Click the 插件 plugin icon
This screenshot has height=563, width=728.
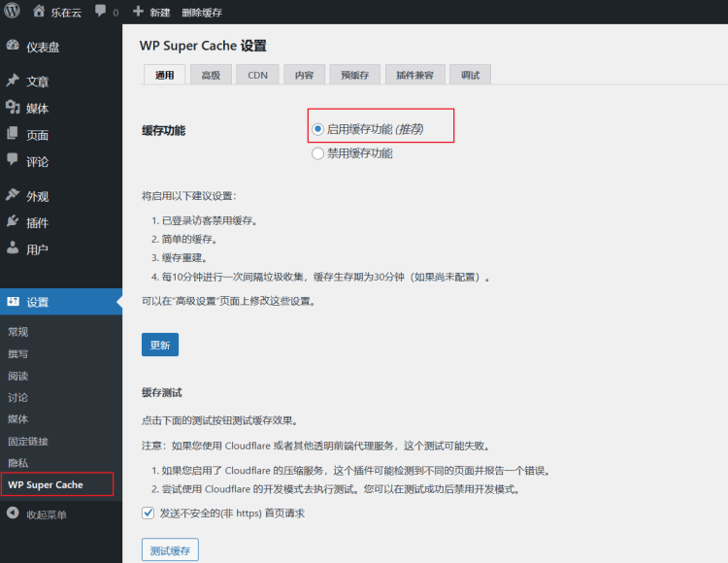(13, 221)
